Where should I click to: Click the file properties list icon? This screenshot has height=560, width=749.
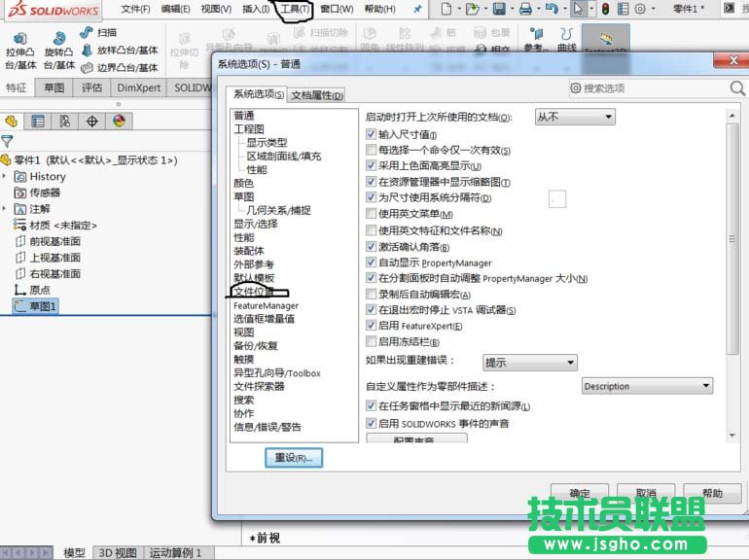coord(623,9)
